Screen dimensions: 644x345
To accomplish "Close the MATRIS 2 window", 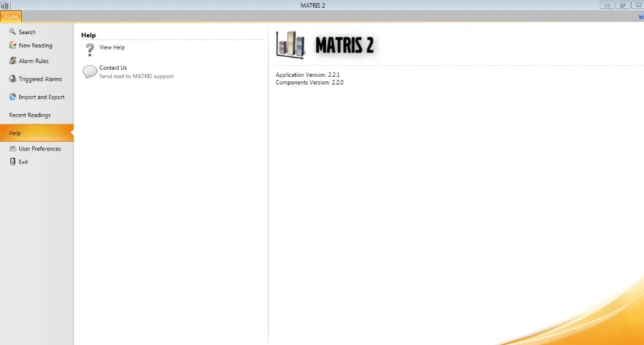I will click(638, 5).
